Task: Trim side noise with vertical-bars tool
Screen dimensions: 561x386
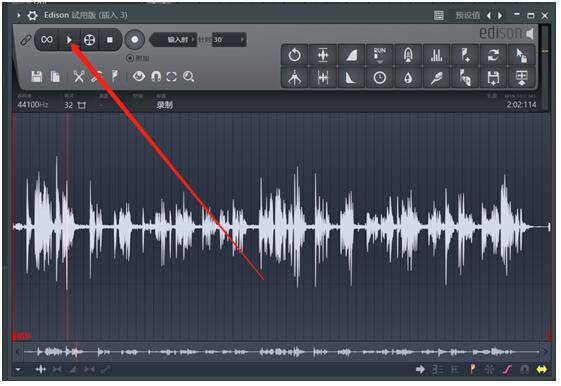Action: [323, 78]
